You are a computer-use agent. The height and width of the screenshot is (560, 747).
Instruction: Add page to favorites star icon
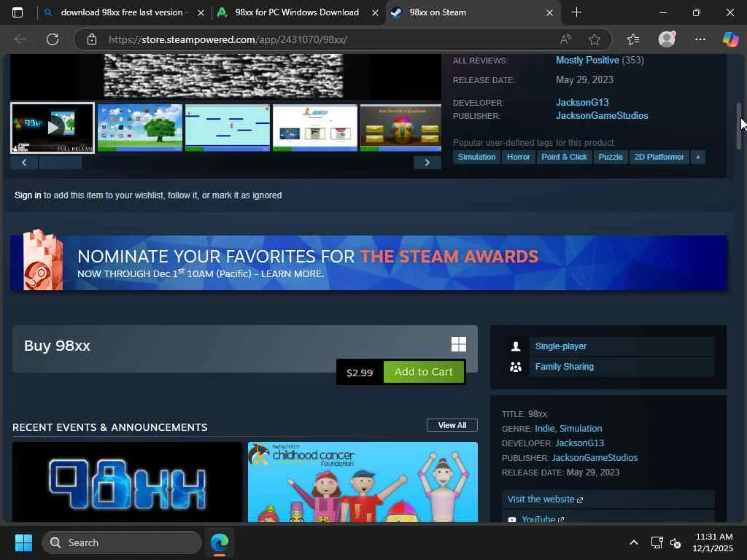594,39
